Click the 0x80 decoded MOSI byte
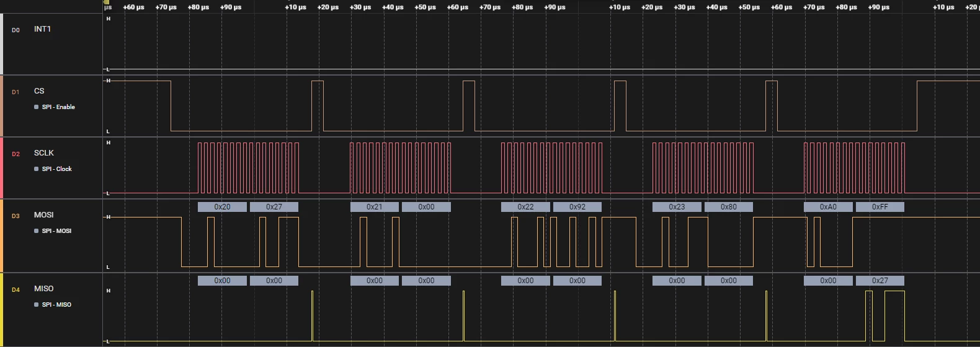 [729, 207]
